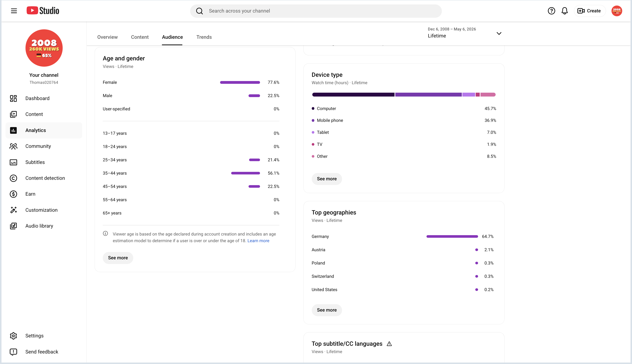Click the Earn dollar icon
The width and height of the screenshot is (632, 364).
click(x=13, y=194)
